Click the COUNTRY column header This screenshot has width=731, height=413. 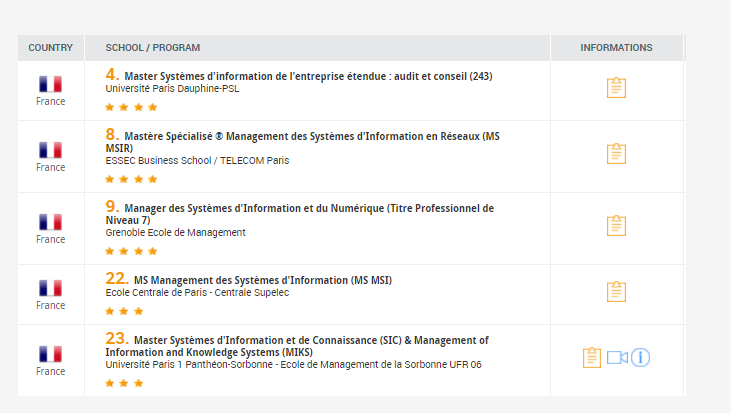[x=50, y=48]
